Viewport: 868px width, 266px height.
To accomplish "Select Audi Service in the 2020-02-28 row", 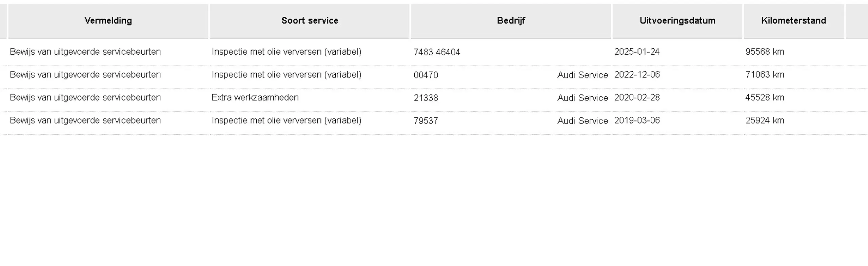I will [x=583, y=98].
